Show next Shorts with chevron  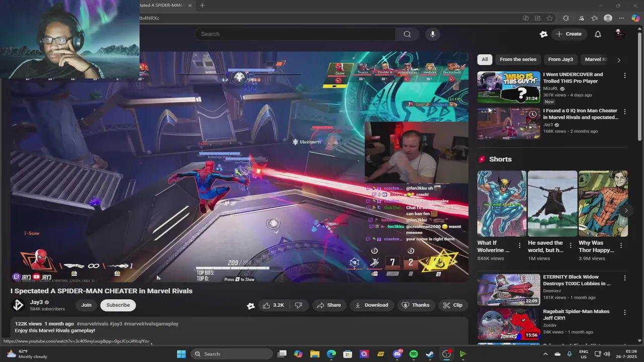[626, 211]
